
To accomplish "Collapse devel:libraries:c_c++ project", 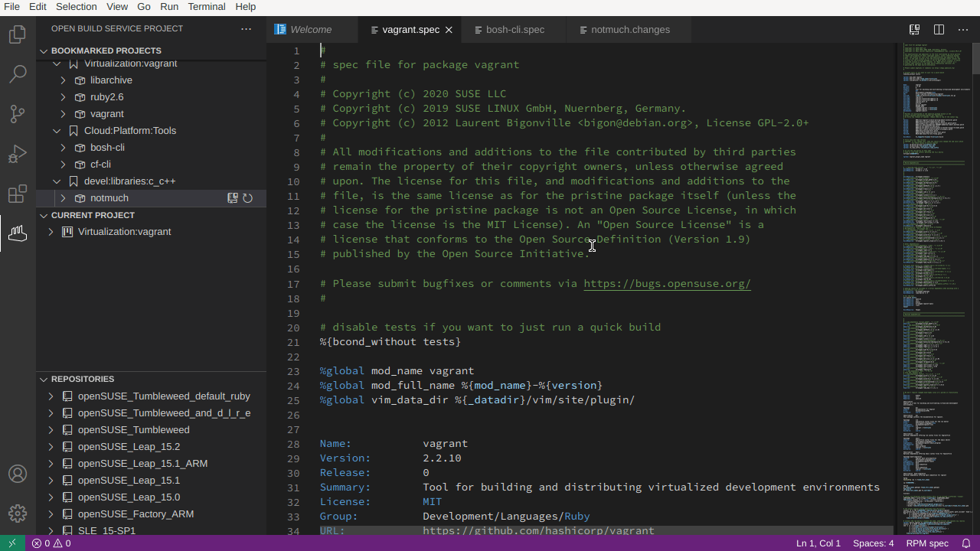I will (57, 181).
